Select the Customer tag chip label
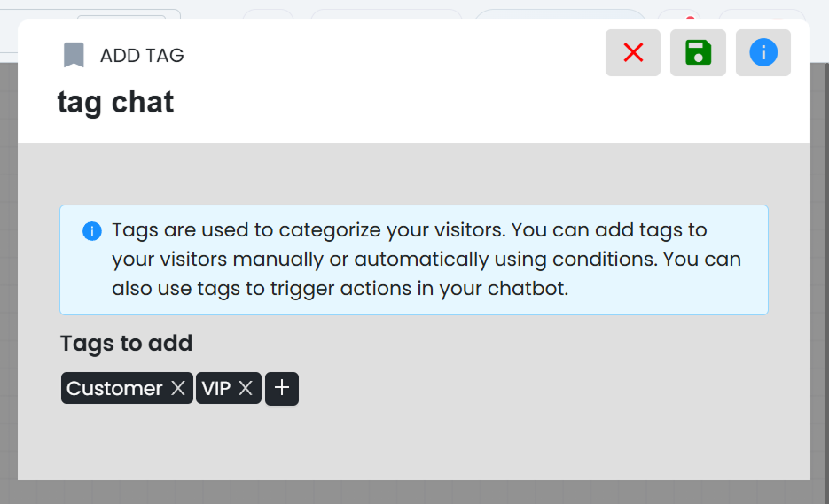Screen dimensions: 829x504 click(x=114, y=388)
